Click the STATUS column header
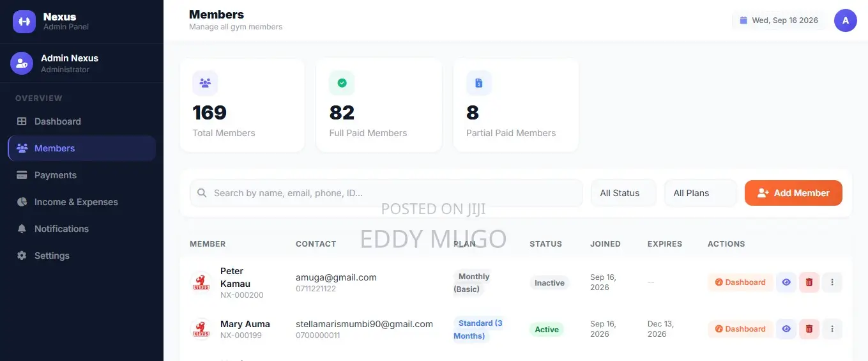This screenshot has width=868, height=361. click(546, 244)
